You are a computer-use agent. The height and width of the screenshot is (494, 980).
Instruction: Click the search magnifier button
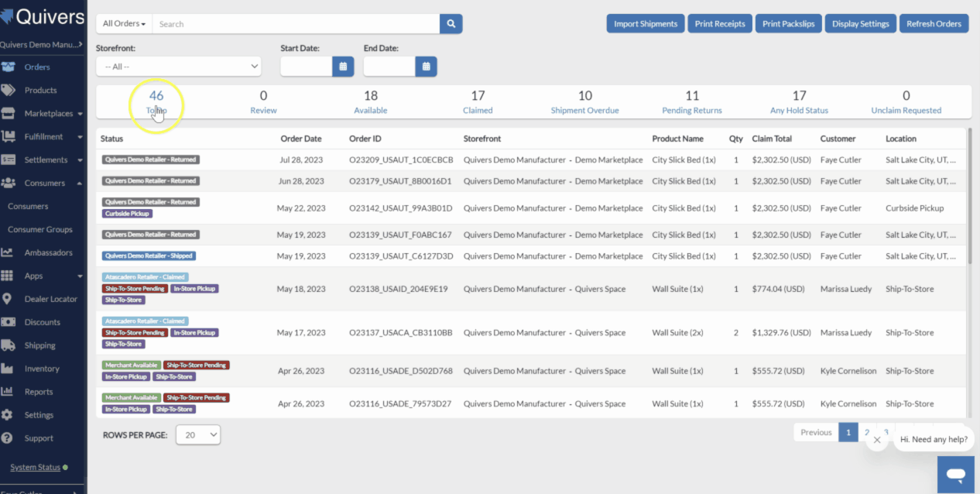point(451,24)
